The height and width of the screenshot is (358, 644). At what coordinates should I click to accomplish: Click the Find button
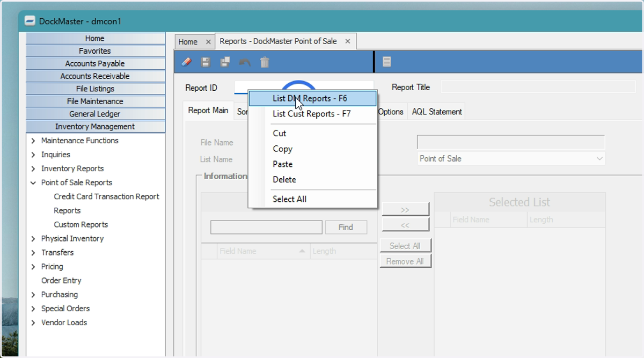pos(346,227)
